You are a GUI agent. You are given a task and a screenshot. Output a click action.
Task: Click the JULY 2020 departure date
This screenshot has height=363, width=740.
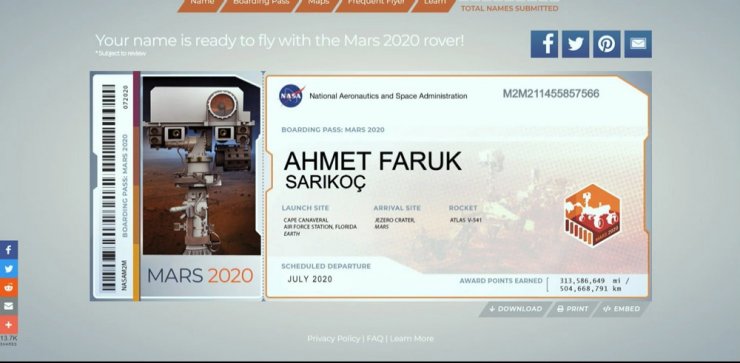click(x=310, y=279)
